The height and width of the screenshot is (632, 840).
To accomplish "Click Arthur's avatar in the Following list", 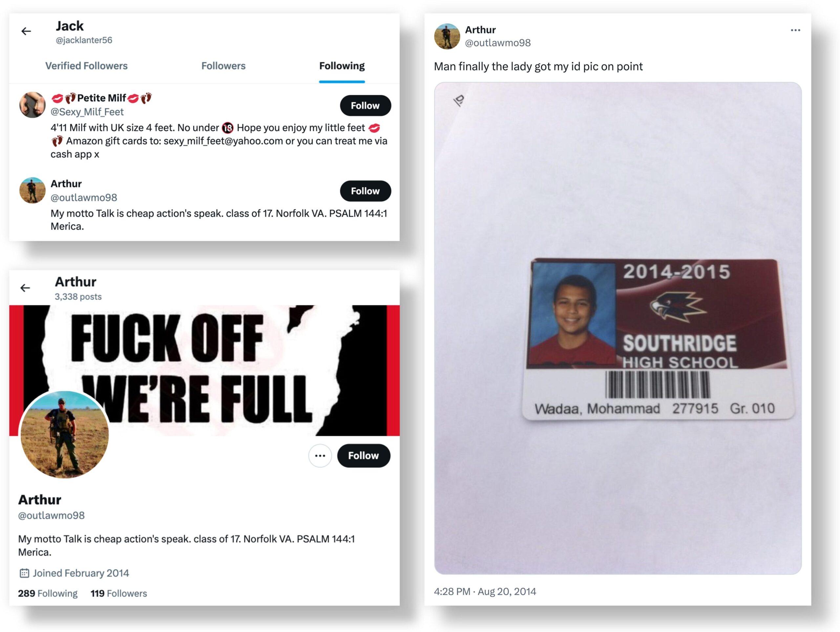I will (x=32, y=190).
